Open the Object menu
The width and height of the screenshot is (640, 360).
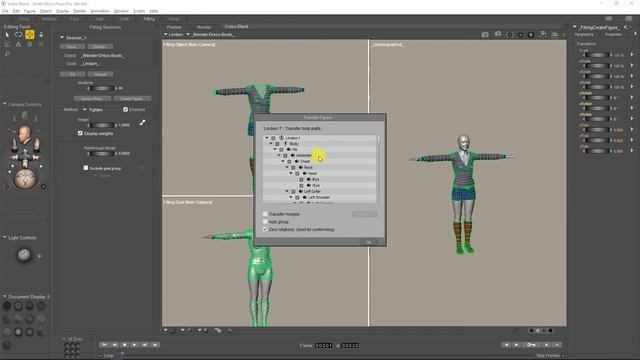tap(46, 11)
